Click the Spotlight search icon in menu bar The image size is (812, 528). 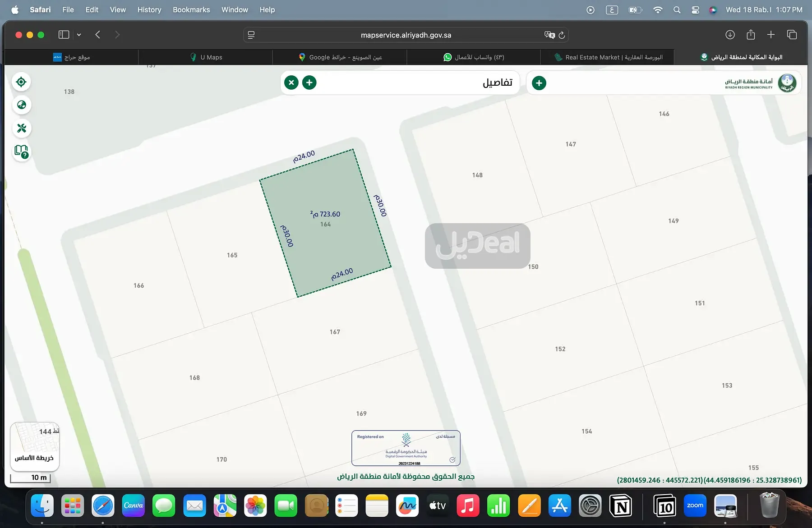point(677,9)
